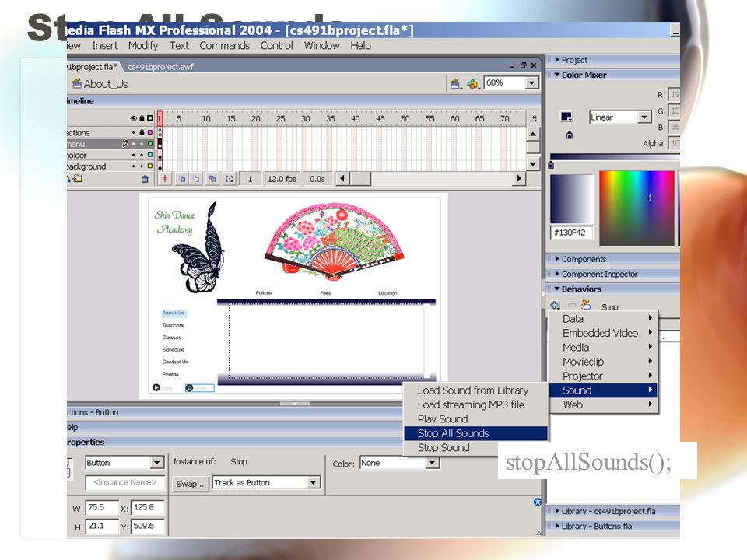Toggle visibility dot of holder layer
This screenshot has width=747, height=560.
click(x=134, y=156)
